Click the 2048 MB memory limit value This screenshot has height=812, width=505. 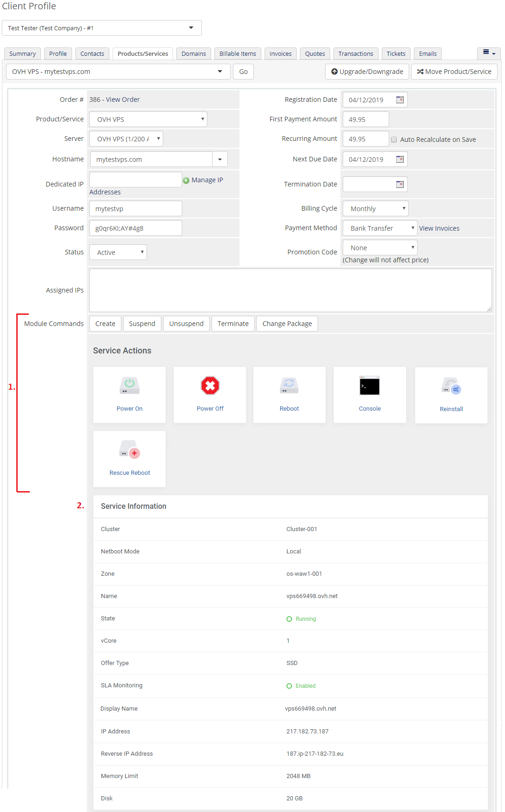299,776
